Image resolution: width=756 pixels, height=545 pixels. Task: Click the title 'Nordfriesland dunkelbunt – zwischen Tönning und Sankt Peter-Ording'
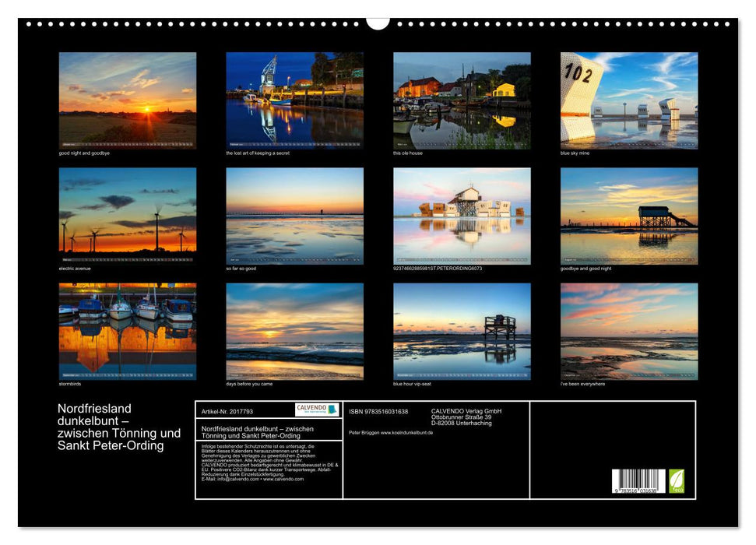click(x=117, y=427)
